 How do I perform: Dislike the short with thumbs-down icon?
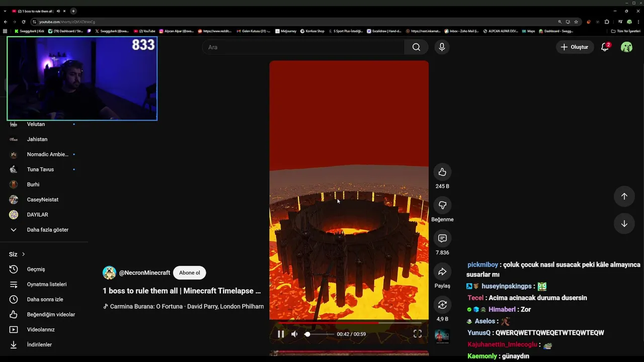point(442,205)
